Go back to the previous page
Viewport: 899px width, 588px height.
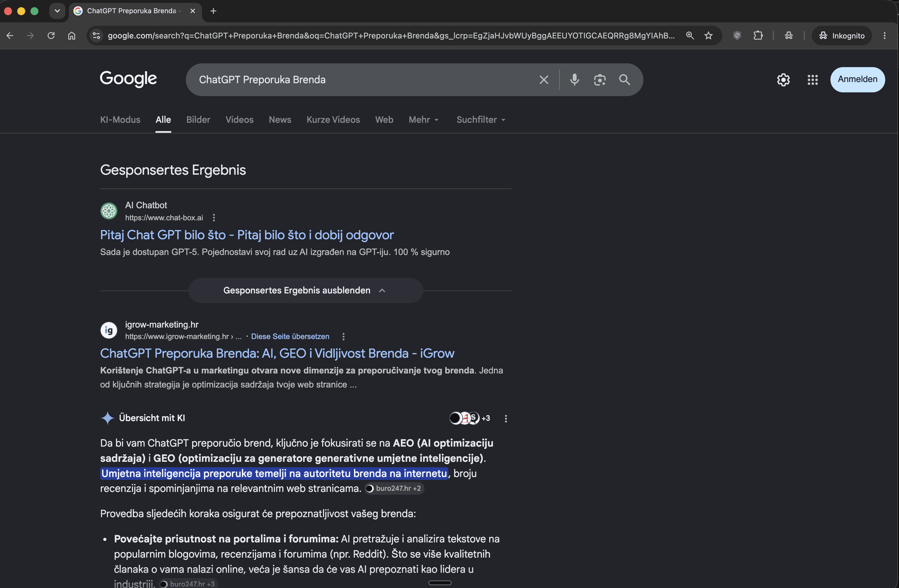click(10, 36)
